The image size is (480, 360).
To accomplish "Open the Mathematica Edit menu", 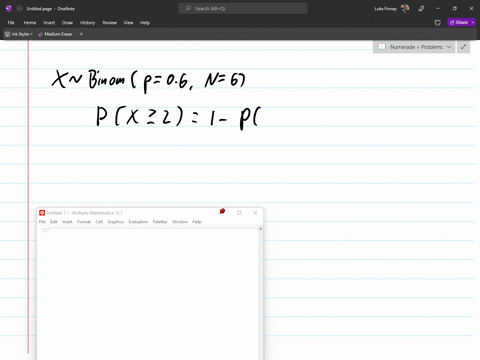I will [x=53, y=222].
